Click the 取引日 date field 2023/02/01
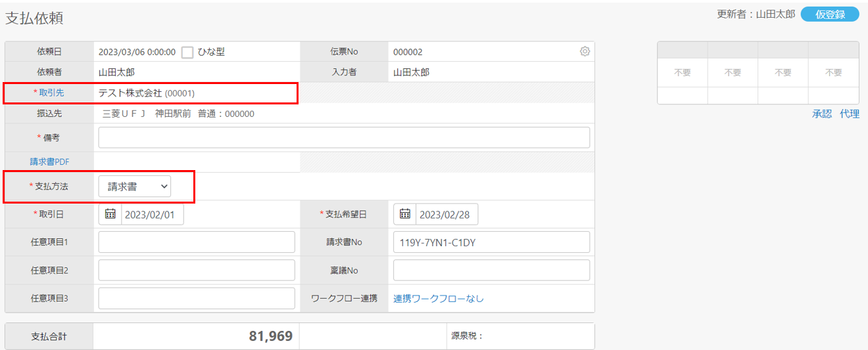This screenshot has height=350, width=868. coord(153,214)
